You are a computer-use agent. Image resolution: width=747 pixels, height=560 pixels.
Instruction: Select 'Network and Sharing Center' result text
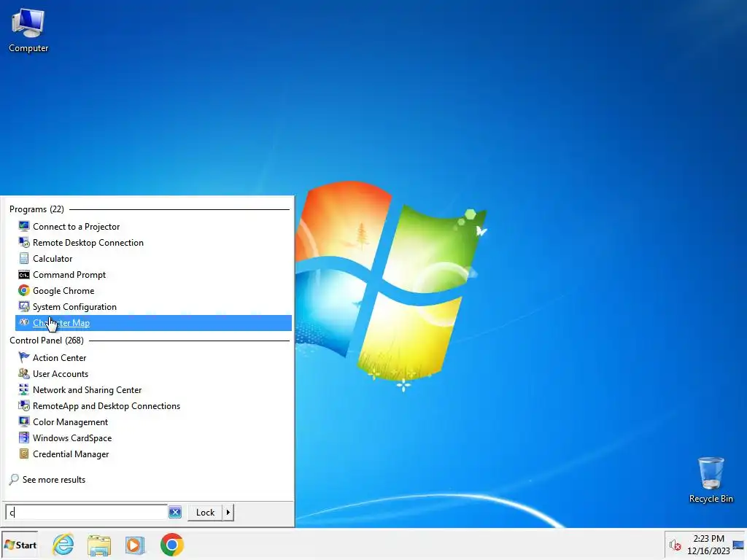coord(88,389)
